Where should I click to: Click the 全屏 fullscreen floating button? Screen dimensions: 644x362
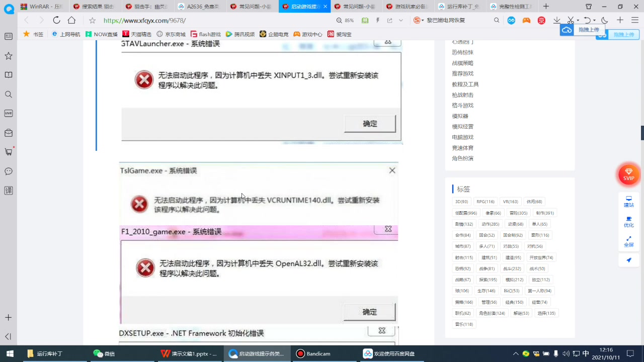629,241
